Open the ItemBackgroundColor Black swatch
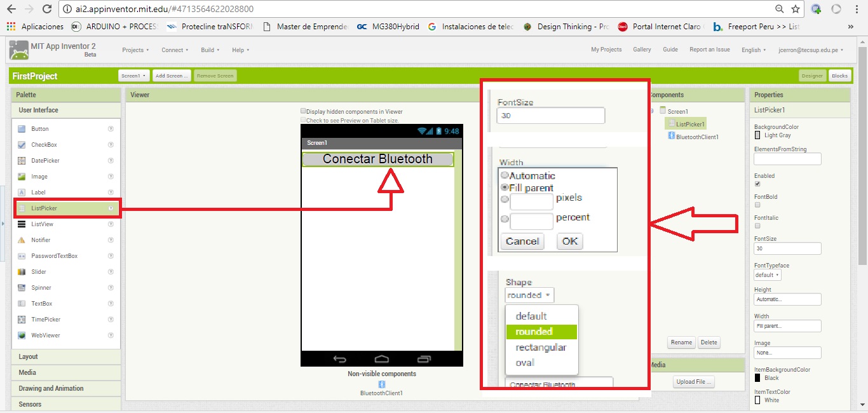Image resolution: width=868 pixels, height=413 pixels. tap(757, 377)
